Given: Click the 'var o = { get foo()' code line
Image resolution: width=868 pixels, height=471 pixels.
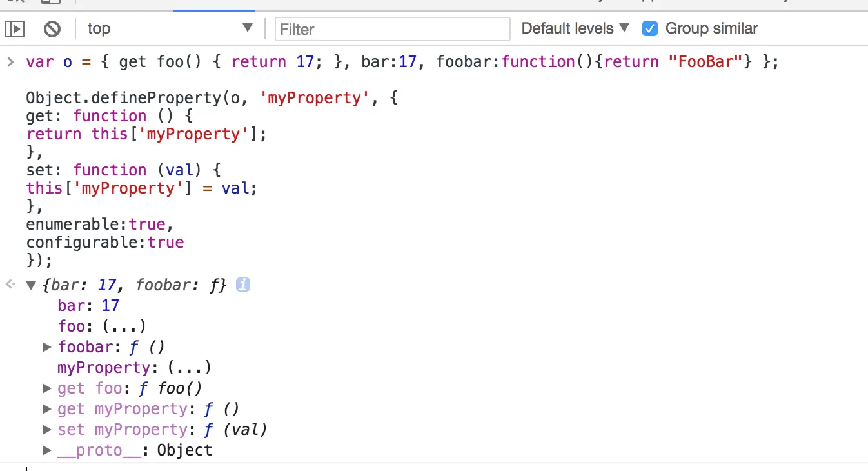Looking at the screenshot, I should [x=402, y=62].
